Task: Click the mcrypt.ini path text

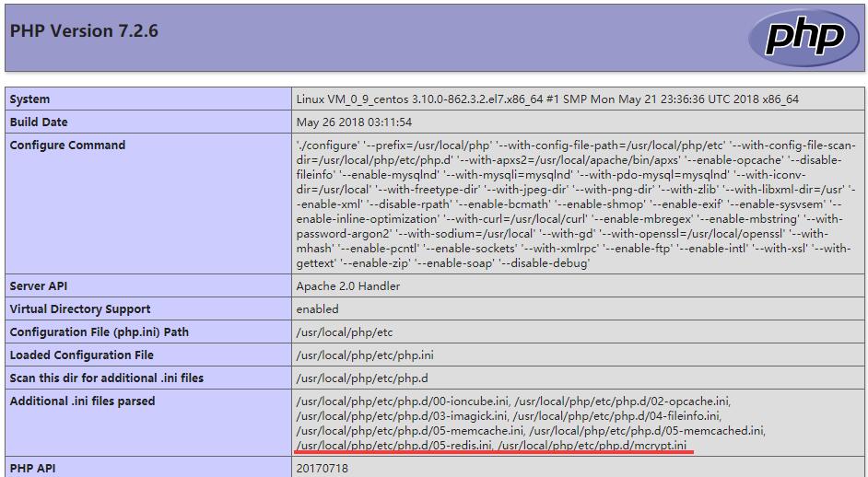Action: (x=592, y=445)
